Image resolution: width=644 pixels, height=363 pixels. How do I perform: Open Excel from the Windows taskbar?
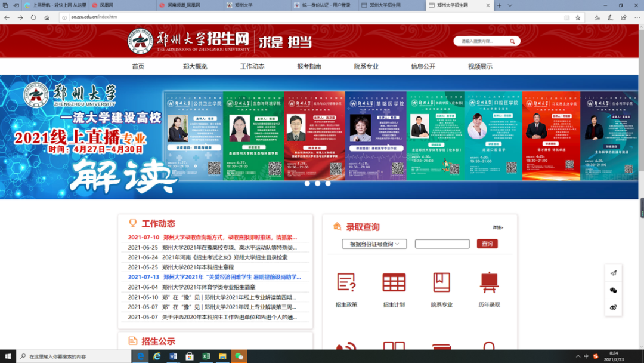[x=206, y=356]
